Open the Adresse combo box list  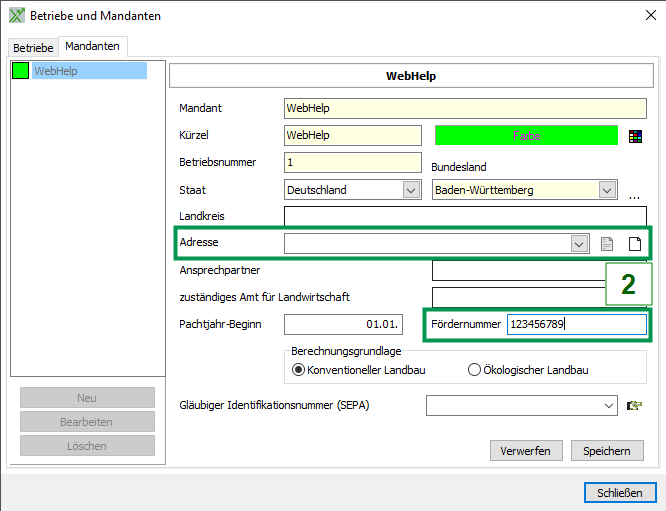(x=578, y=243)
